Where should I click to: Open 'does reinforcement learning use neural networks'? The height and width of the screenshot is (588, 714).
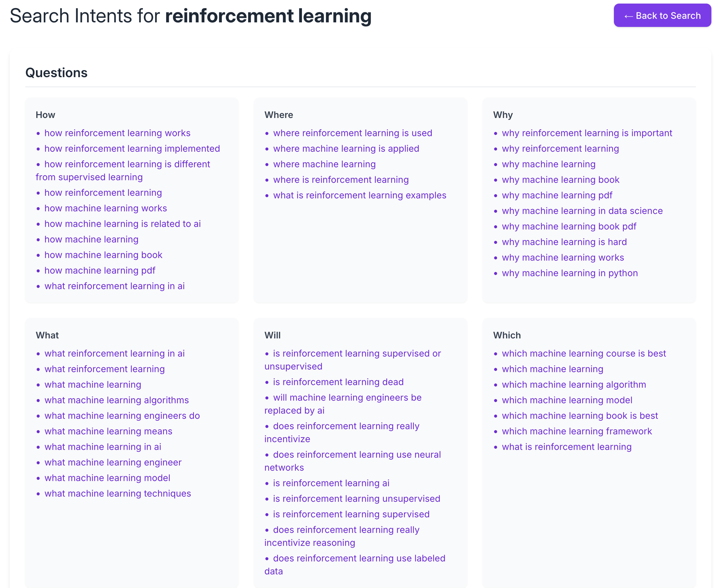(356, 454)
